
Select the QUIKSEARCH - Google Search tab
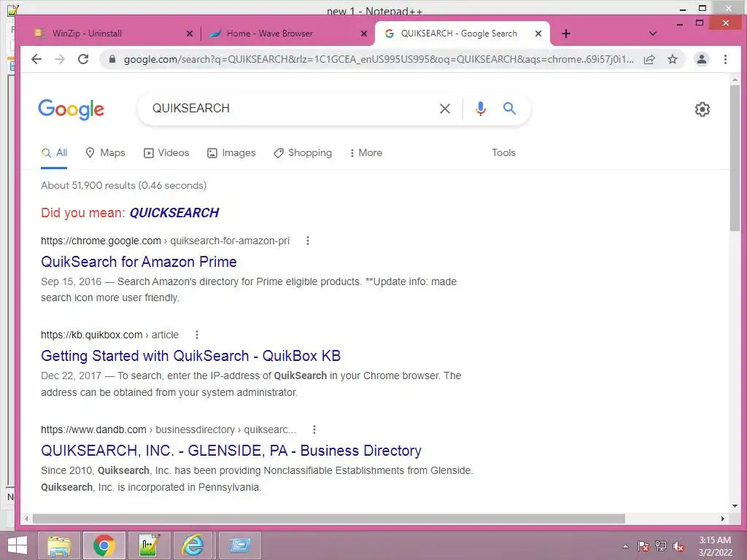(462, 34)
